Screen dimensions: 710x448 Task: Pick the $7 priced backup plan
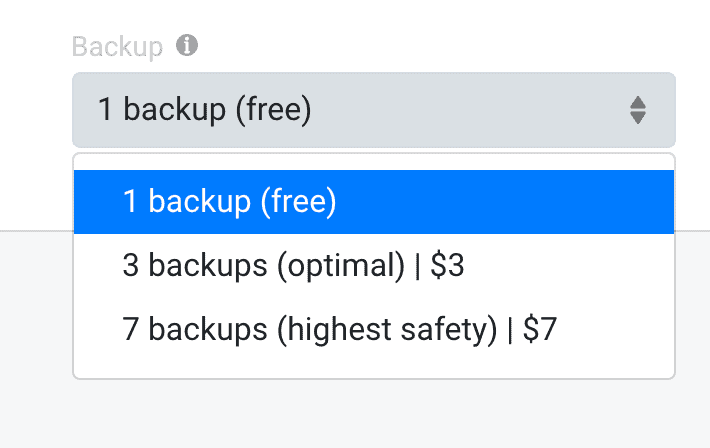pos(374,329)
